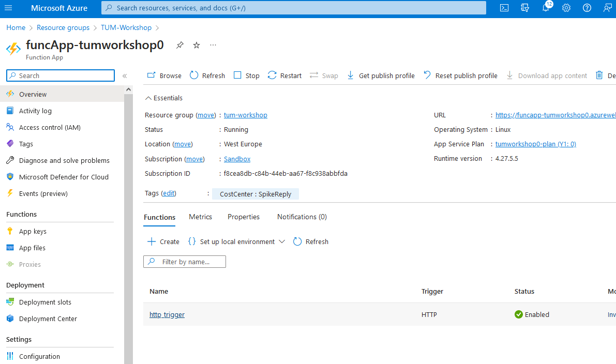Sort by the Name column header
Viewport: 616px width, 364px height.
tap(159, 292)
